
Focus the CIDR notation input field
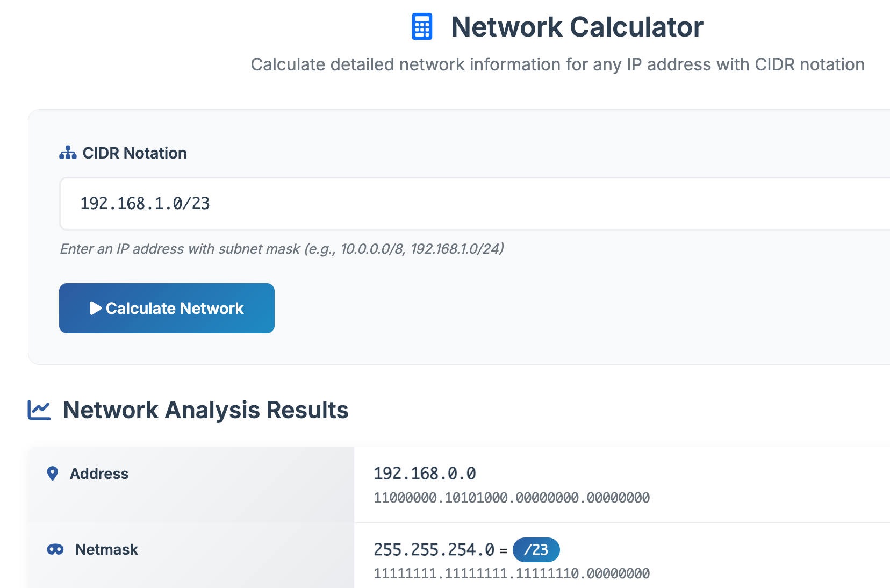point(473,204)
